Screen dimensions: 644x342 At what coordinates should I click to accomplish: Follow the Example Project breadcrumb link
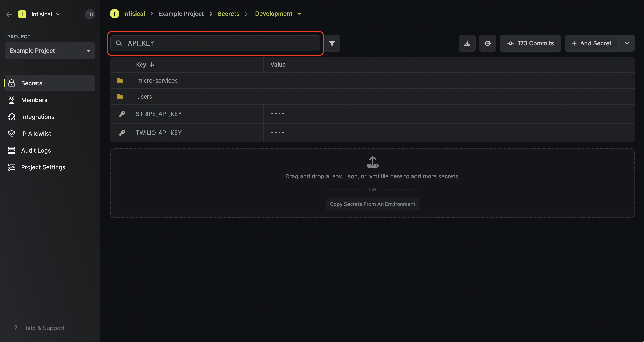click(x=181, y=13)
